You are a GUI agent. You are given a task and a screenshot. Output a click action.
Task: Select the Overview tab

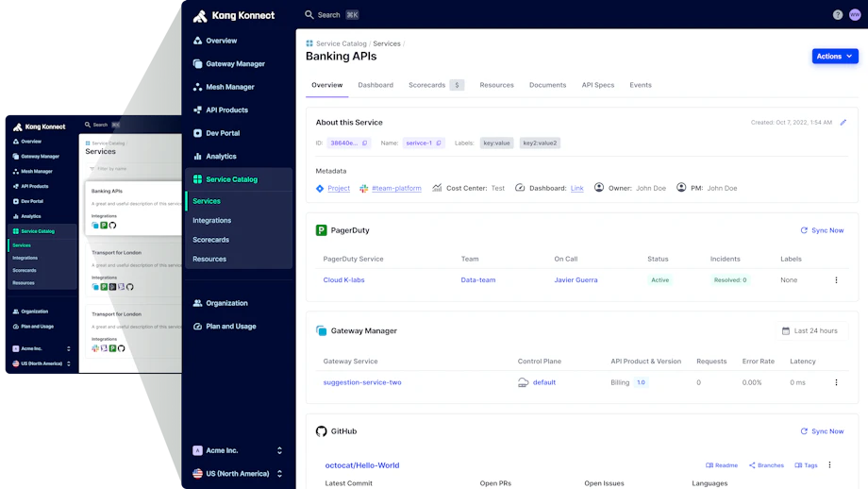click(326, 85)
